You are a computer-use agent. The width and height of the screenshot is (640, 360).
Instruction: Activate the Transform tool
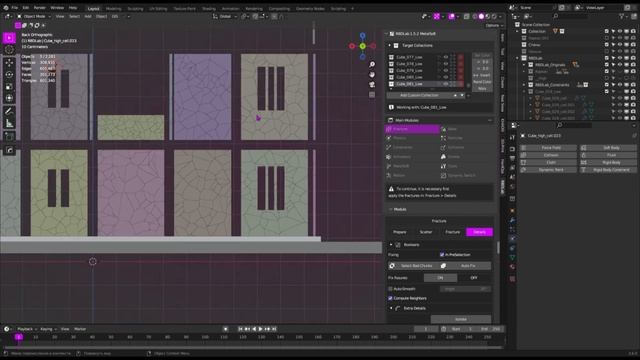point(9,98)
